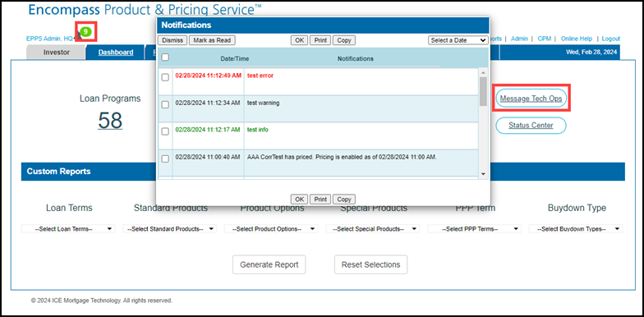Open the green notification count badge

(x=85, y=31)
